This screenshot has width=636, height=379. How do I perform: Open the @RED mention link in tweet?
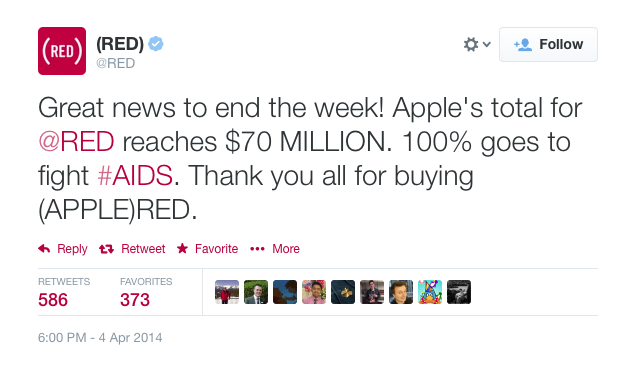click(76, 142)
